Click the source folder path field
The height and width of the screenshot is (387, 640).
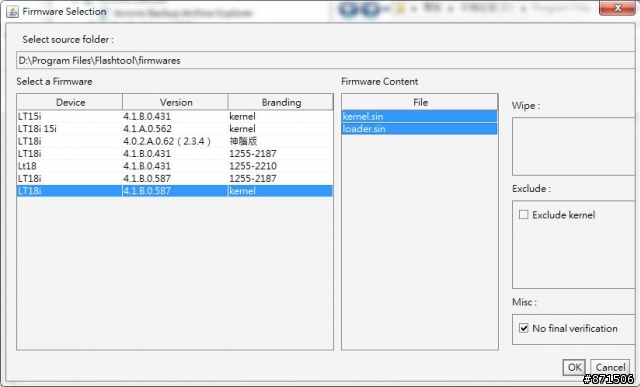click(x=325, y=60)
